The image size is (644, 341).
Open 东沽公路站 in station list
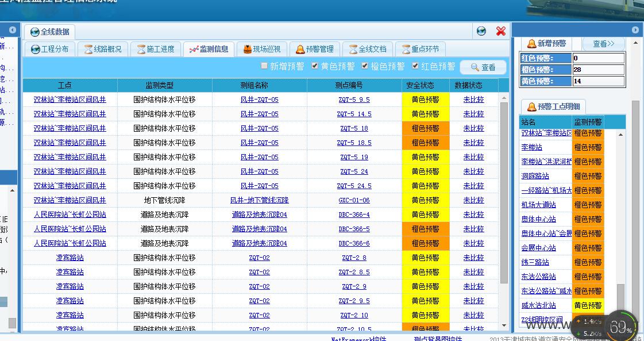(538, 277)
